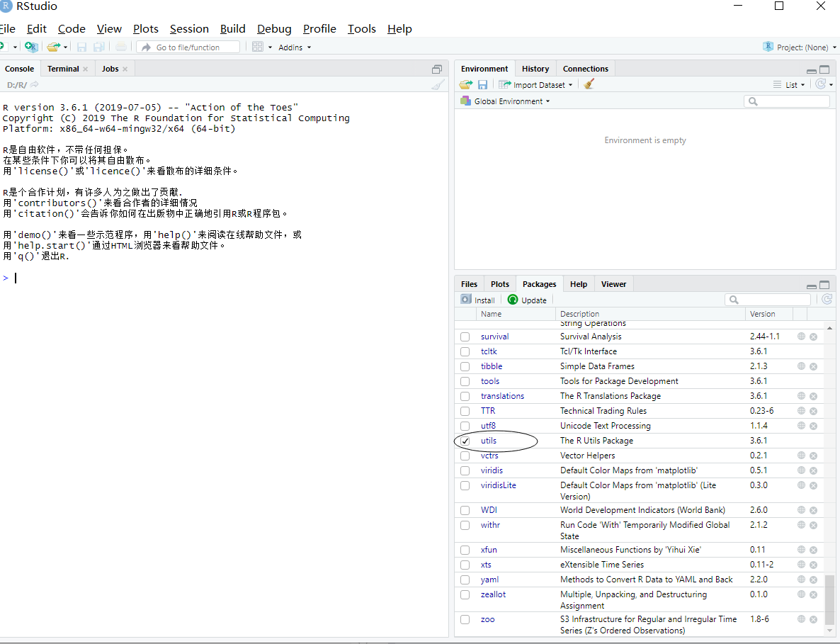Image resolution: width=840 pixels, height=644 pixels.
Task: Open the Import Dataset dropdown
Action: (535, 84)
